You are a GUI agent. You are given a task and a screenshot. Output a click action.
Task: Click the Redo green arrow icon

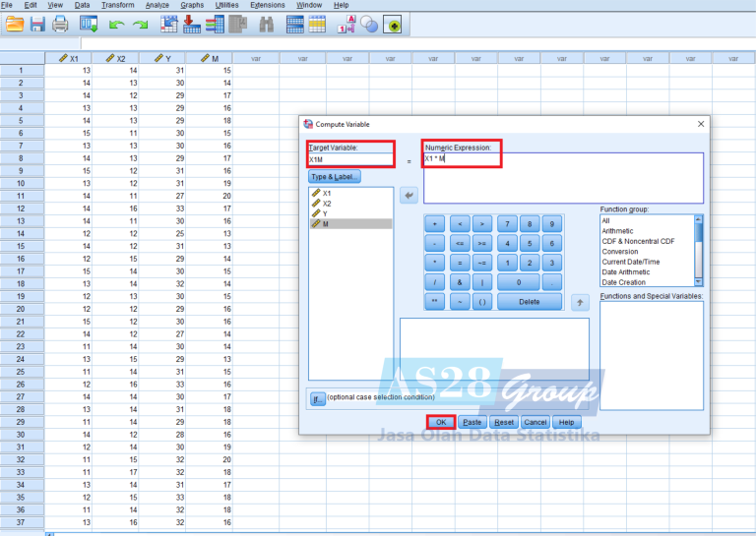[x=141, y=24]
